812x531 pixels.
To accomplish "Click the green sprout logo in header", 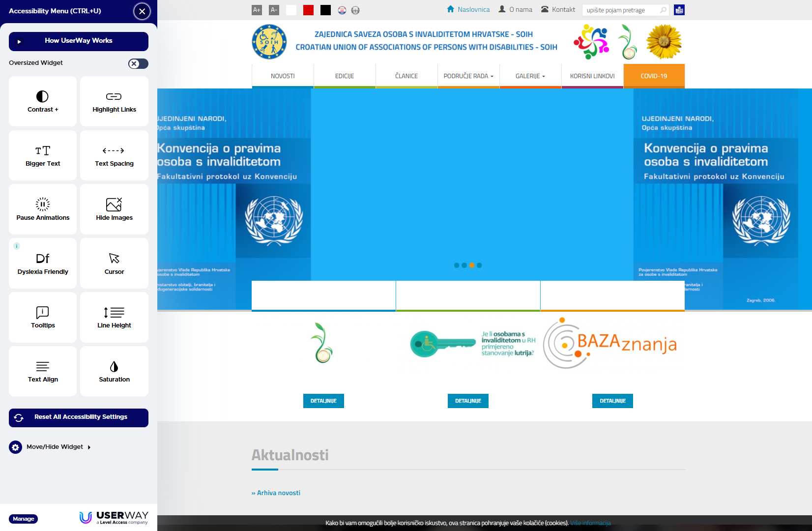I will (x=627, y=42).
